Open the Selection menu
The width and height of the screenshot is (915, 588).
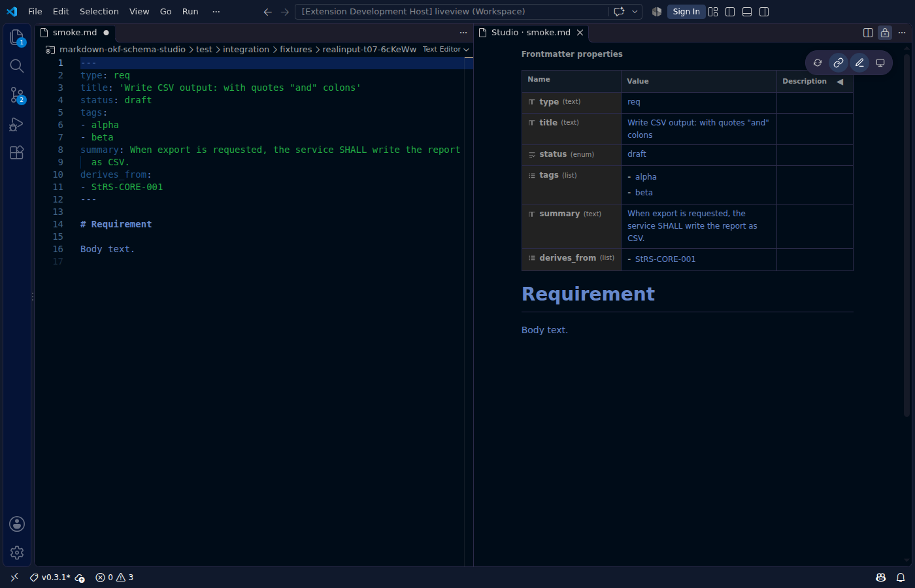(99, 12)
